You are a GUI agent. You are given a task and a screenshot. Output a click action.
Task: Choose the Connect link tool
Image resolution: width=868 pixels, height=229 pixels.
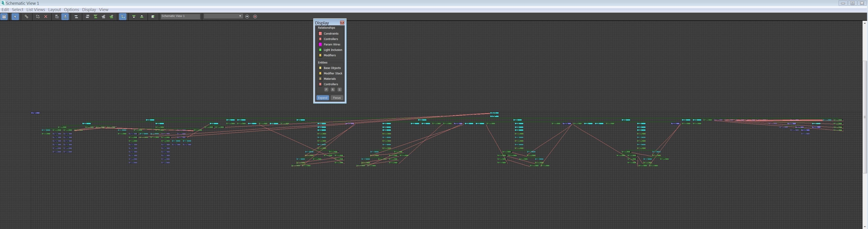pyautogui.click(x=26, y=17)
